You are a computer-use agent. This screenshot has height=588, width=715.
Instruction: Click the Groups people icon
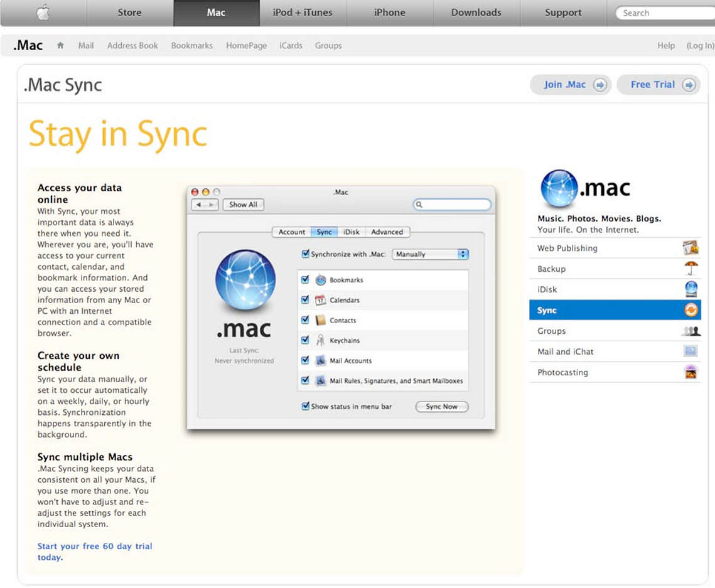(x=691, y=331)
